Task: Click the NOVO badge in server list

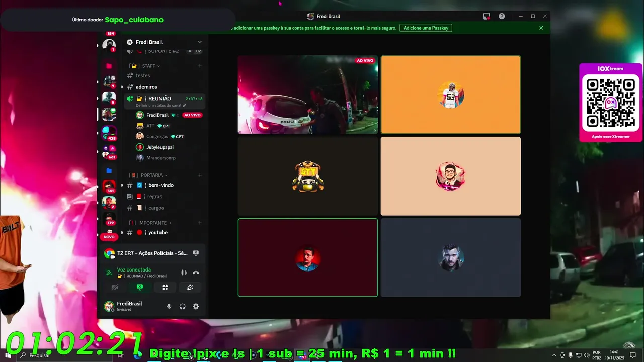Action: pyautogui.click(x=109, y=236)
